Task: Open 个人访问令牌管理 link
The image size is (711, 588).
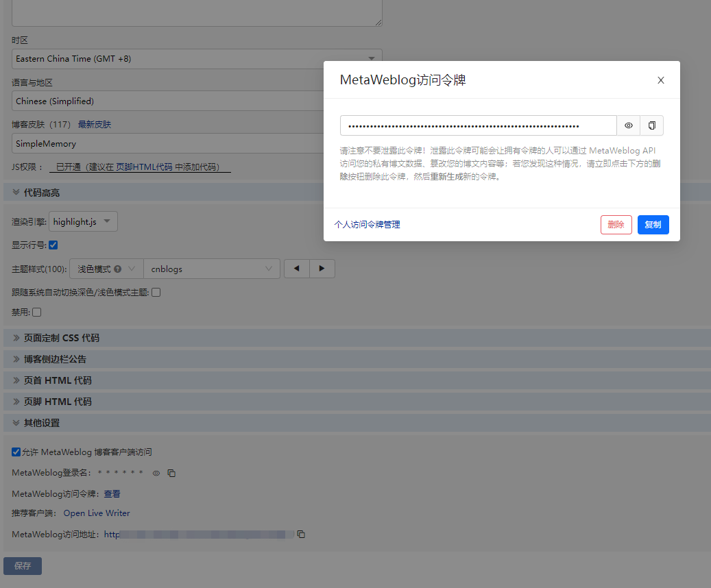Action: coord(367,224)
